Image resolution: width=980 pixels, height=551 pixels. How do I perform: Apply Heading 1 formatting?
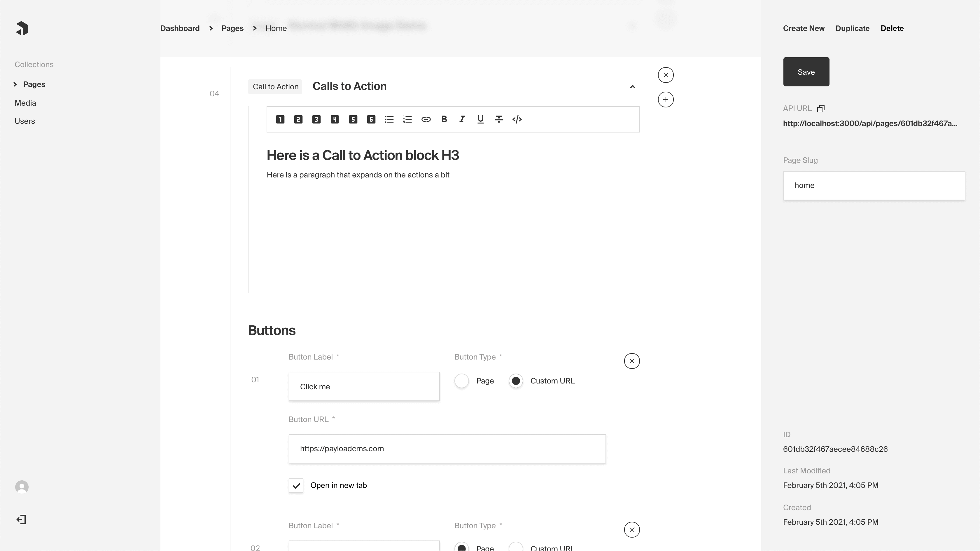(x=280, y=120)
